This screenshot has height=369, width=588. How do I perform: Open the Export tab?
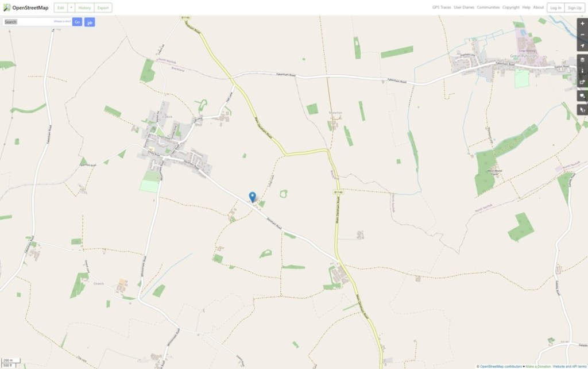pos(103,7)
